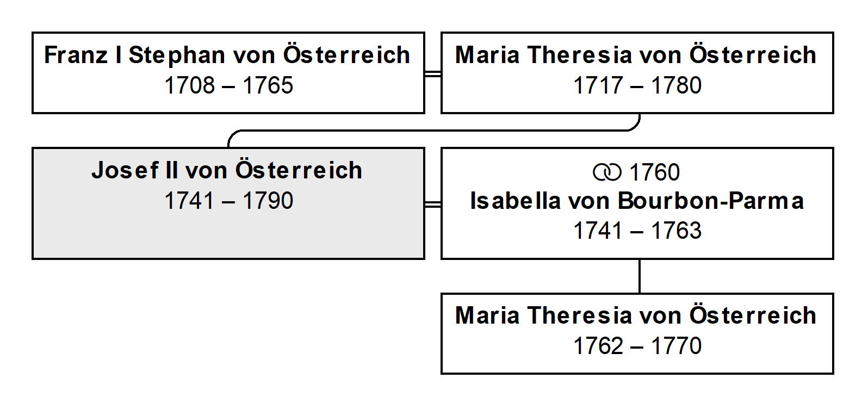Image resolution: width=868 pixels, height=409 pixels.
Task: Select the highlighted Josef II von Österreich box
Action: point(228,203)
